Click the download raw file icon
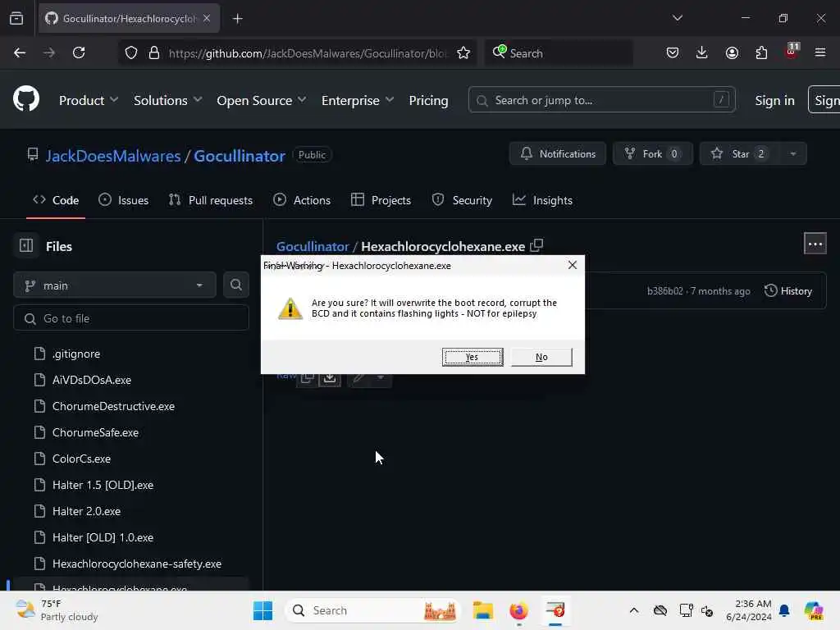 330,377
